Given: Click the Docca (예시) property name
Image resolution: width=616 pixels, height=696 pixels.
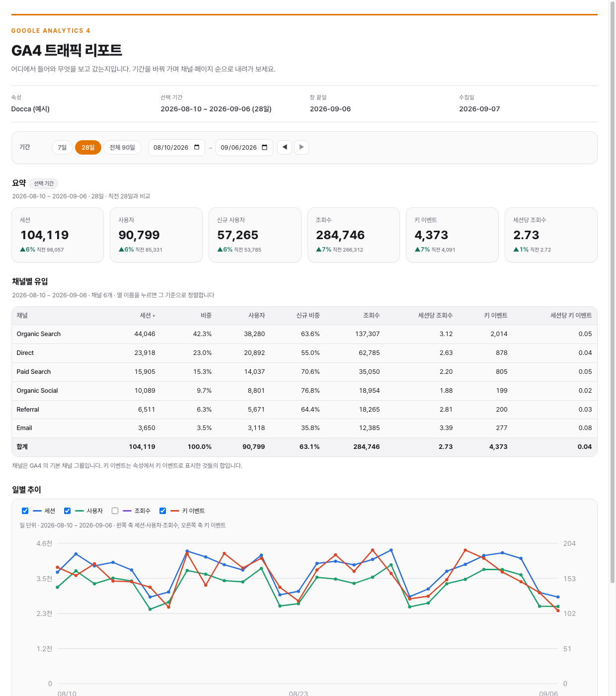Looking at the screenshot, I should pyautogui.click(x=30, y=109).
